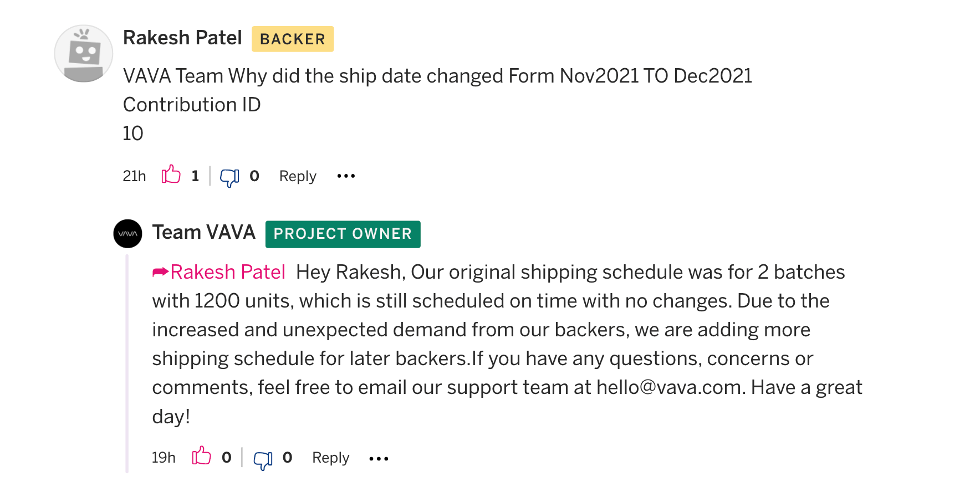980x492 pixels.
Task: Dislike Team VAVA's reply with thumbs down
Action: pyautogui.click(x=263, y=459)
